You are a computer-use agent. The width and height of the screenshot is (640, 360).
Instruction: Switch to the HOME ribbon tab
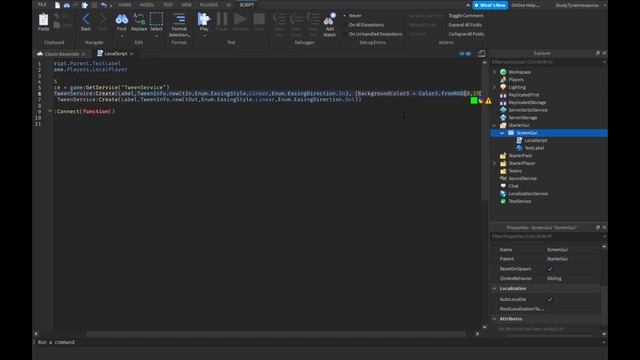pos(125,5)
